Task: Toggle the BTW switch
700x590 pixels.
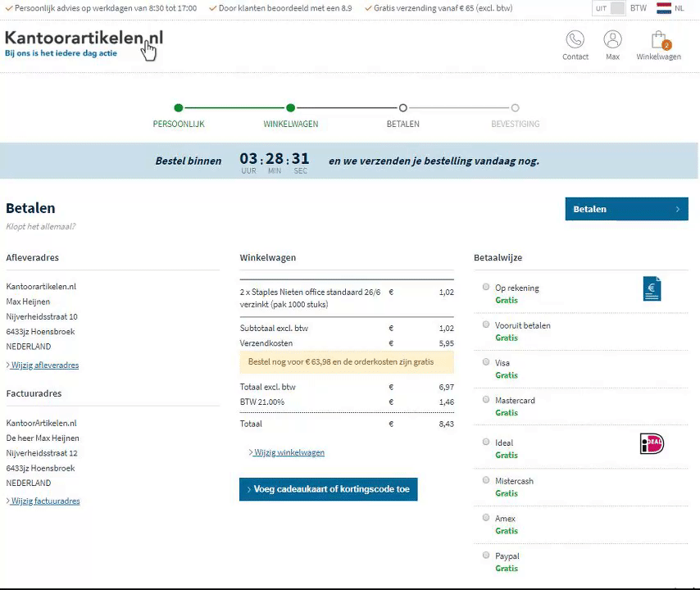Action: pos(608,8)
